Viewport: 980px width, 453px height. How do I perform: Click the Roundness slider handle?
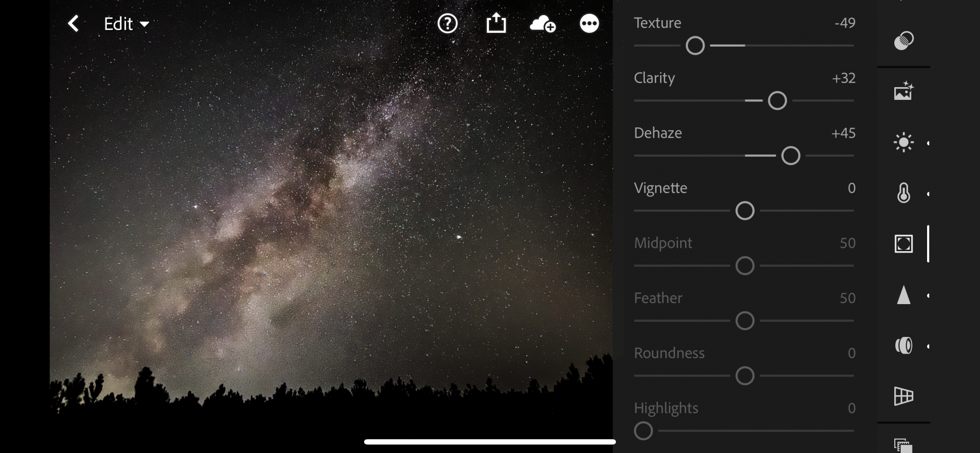point(745,376)
